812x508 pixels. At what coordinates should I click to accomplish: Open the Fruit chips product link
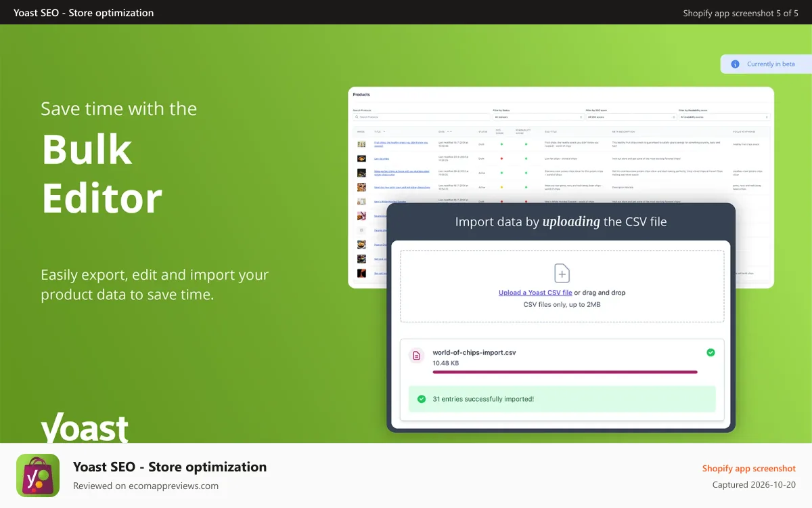pyautogui.click(x=401, y=144)
